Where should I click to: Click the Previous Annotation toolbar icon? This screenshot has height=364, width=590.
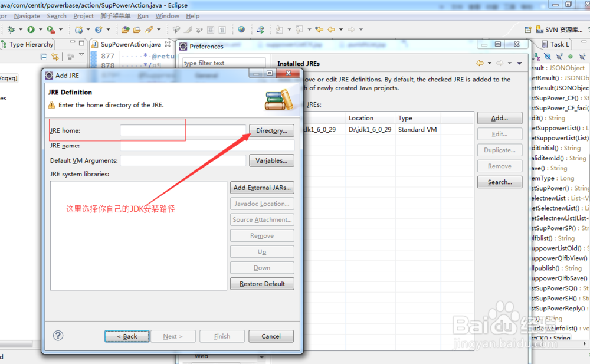point(300,29)
